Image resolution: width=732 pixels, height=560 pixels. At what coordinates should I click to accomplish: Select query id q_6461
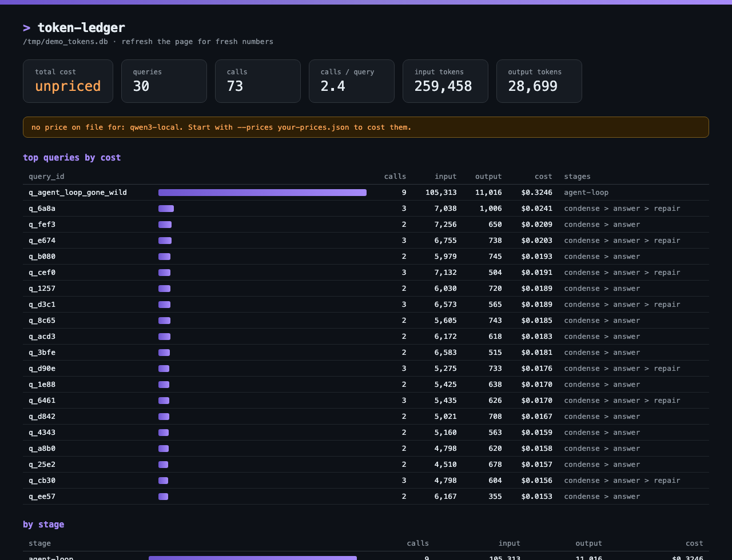coord(42,401)
